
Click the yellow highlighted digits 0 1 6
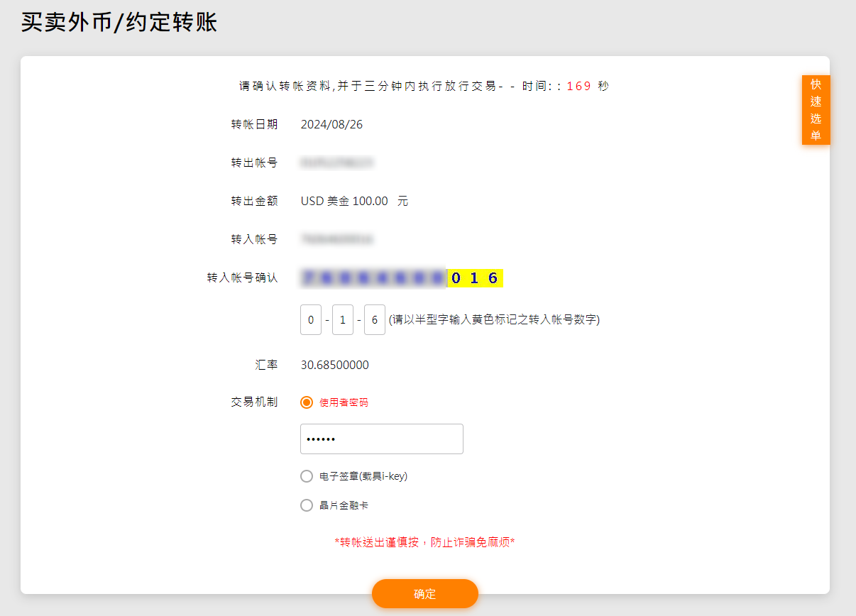point(475,278)
